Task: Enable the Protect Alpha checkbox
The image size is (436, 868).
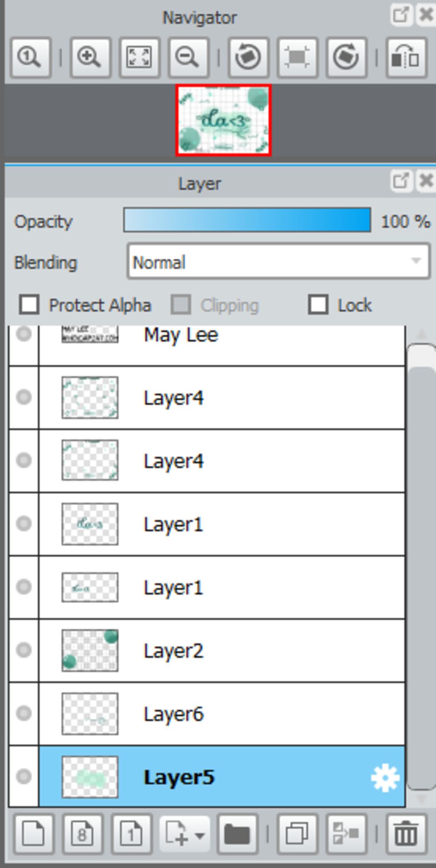Action: click(x=29, y=305)
